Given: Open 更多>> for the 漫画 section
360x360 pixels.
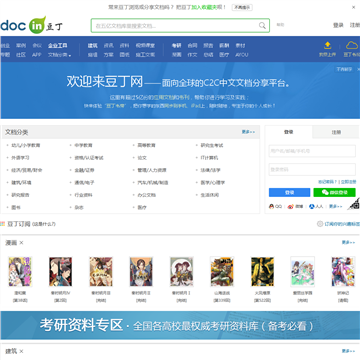Looking at the screenshot, I should 348,242.
